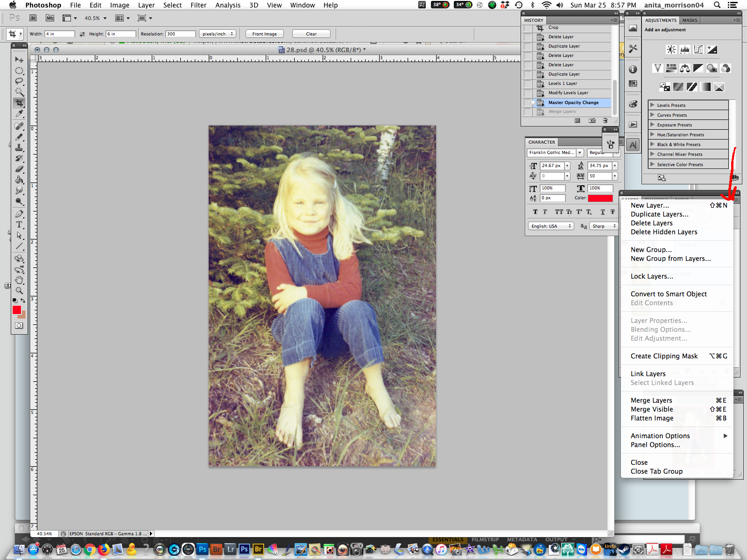This screenshot has height=560, width=747.
Task: Toggle Strikethrough in Character panel
Action: [613, 212]
